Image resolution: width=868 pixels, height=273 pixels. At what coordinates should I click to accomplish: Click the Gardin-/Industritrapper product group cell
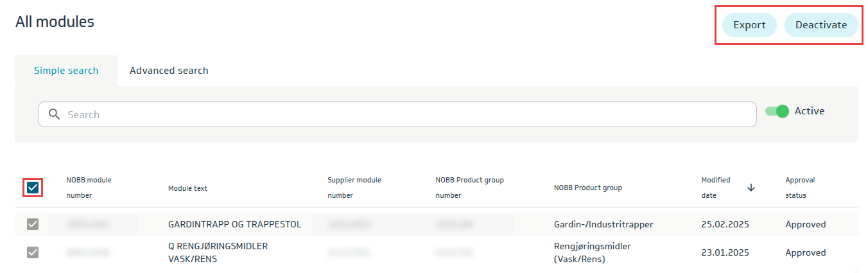point(603,224)
